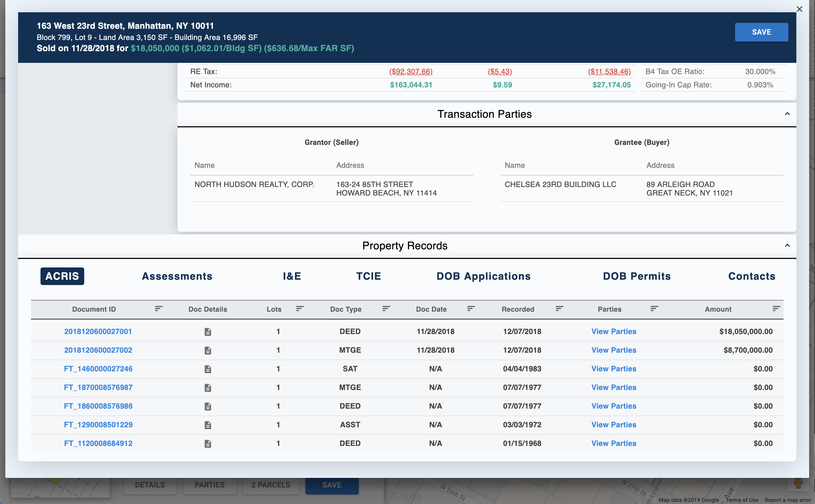Sort by Document ID column icon
Viewport: 815px width, 504px height.
[x=159, y=309]
